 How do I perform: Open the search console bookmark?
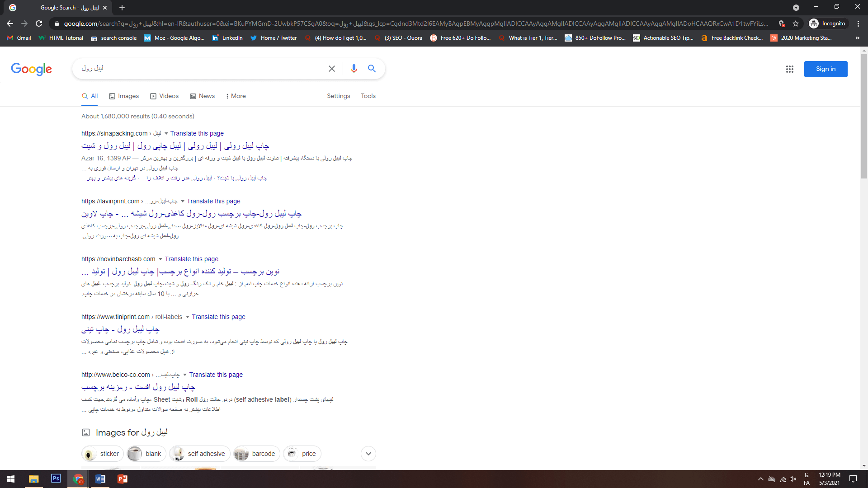coord(114,38)
